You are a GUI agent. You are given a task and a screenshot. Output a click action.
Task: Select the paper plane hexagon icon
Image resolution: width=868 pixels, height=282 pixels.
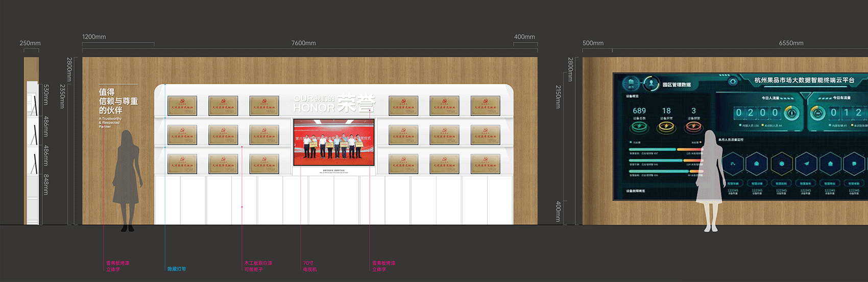pos(807,164)
